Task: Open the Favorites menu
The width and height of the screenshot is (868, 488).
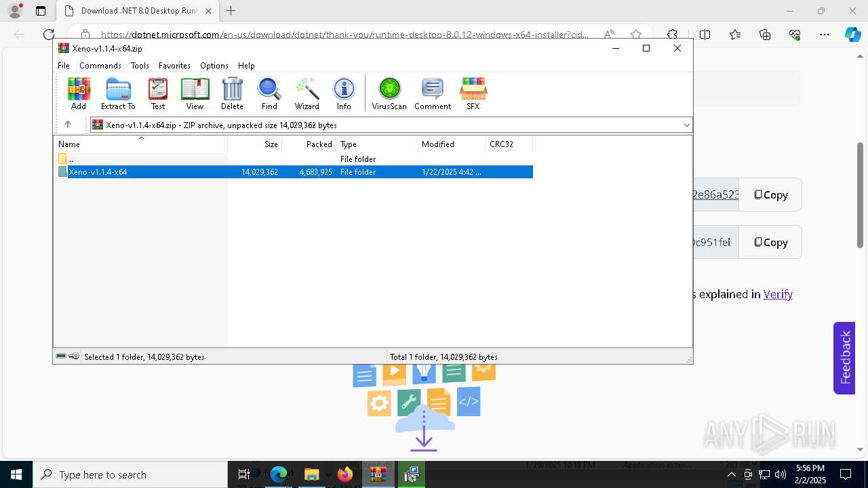Action: click(174, 66)
